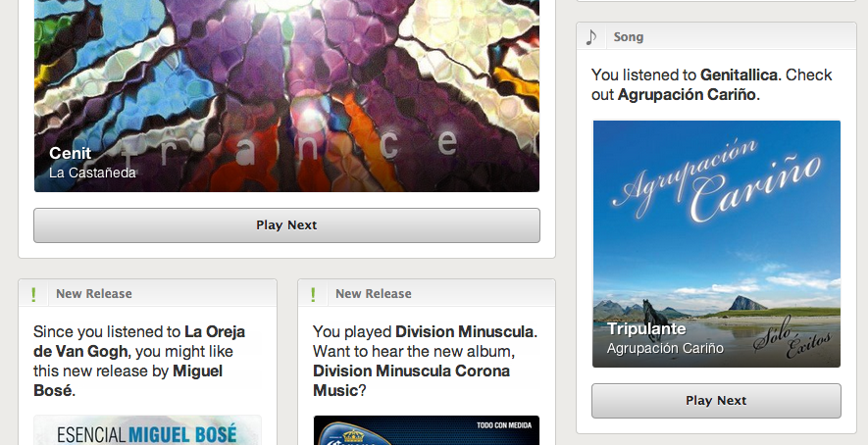Screen dimensions: 868x445
Task: Click Play Next under Tripulante song
Action: pyautogui.click(x=716, y=401)
